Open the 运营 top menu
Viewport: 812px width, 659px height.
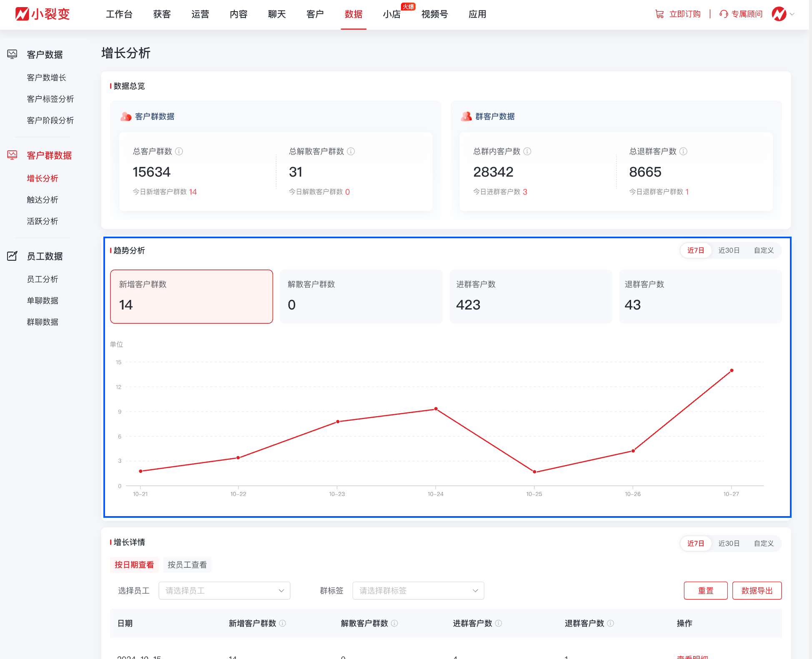pyautogui.click(x=200, y=14)
